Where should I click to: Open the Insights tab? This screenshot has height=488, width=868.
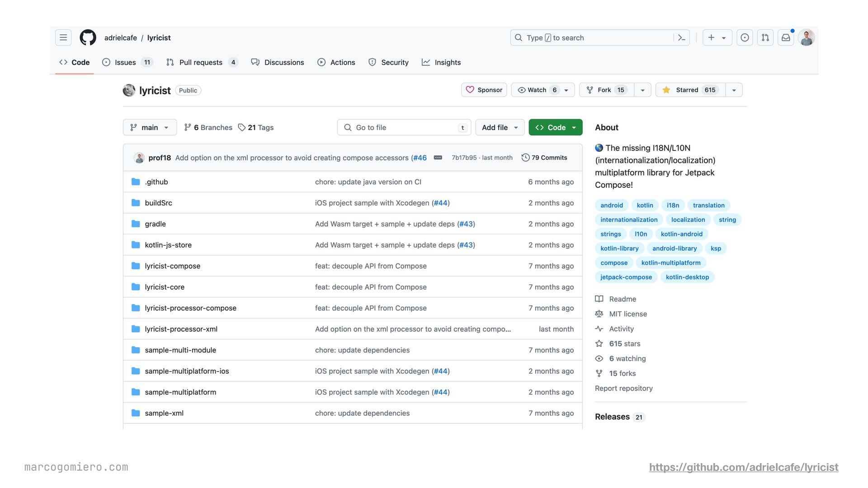pos(441,62)
